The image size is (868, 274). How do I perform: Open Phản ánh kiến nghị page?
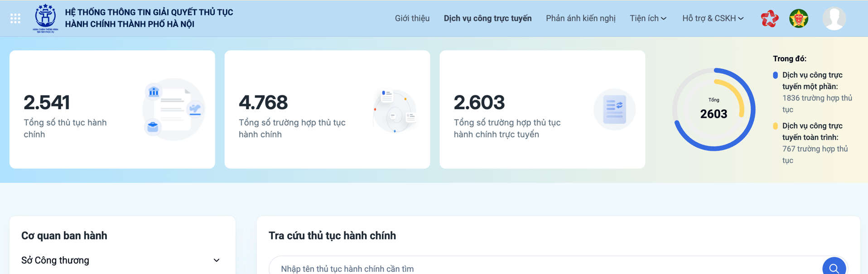pos(580,19)
